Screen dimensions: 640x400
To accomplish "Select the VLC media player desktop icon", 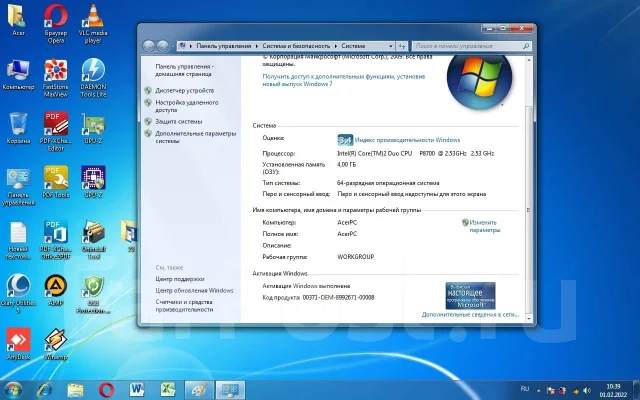I will pyautogui.click(x=93, y=23).
